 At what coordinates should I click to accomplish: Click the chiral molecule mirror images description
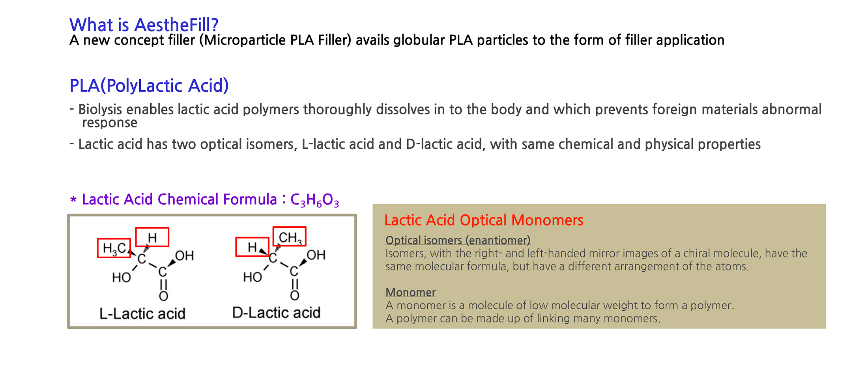tap(596, 260)
